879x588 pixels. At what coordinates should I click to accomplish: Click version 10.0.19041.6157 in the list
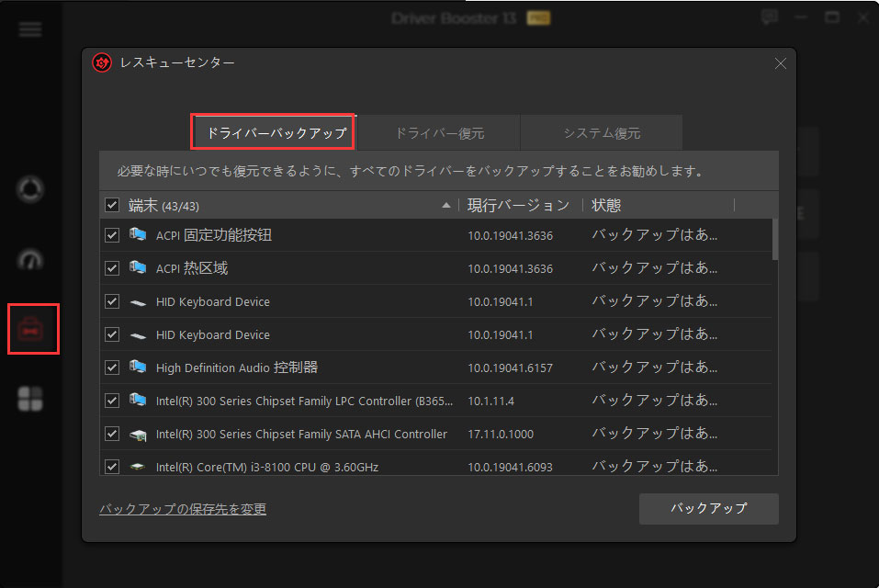pos(510,367)
